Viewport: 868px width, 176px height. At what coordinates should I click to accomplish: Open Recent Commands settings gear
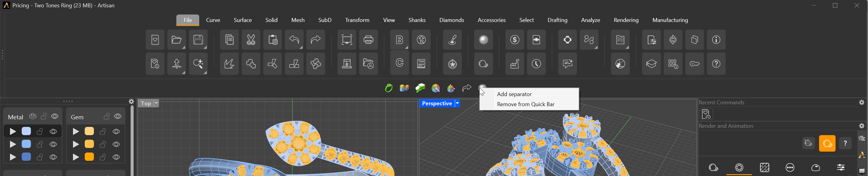[x=862, y=102]
